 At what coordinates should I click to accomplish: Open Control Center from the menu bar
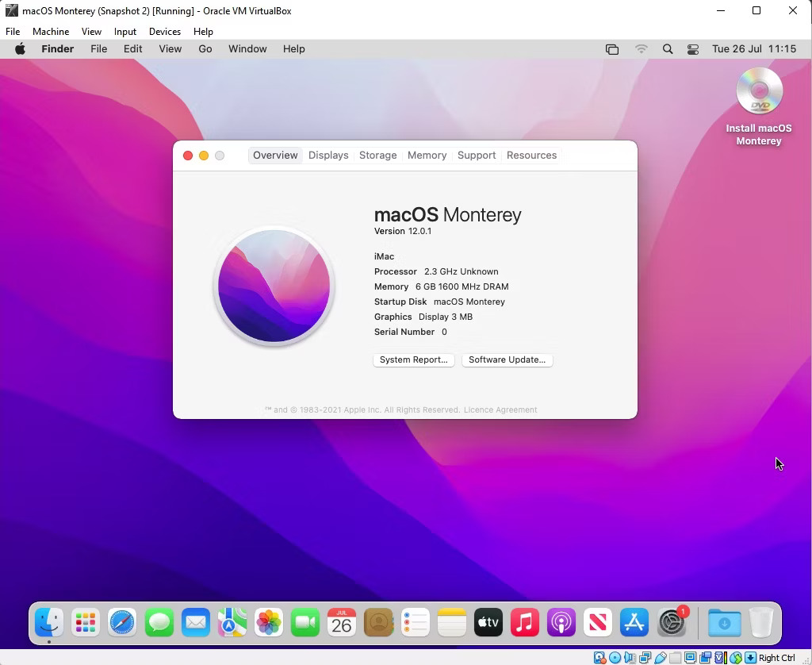pos(692,48)
